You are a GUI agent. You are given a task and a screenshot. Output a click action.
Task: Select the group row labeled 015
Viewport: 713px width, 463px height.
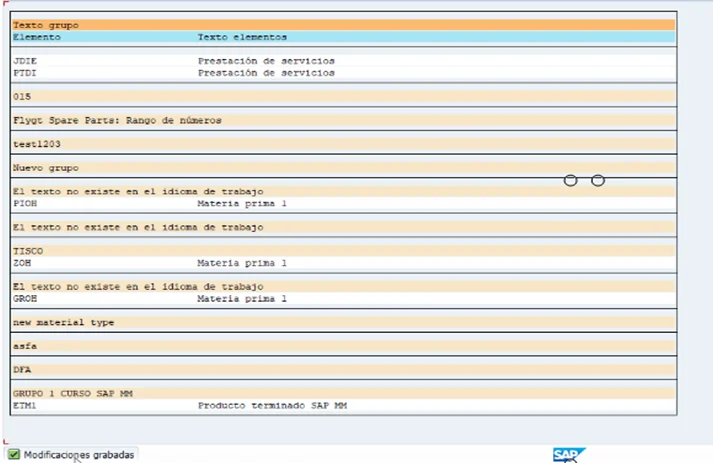tap(343, 96)
